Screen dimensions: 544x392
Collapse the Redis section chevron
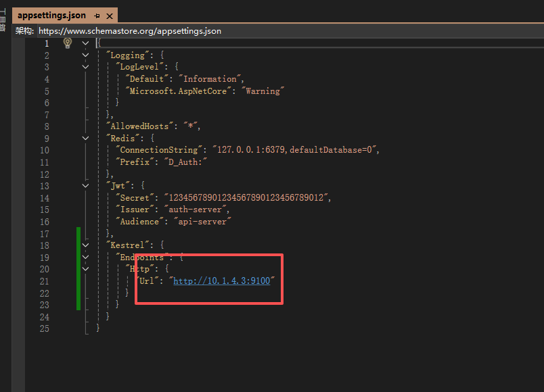(x=85, y=139)
